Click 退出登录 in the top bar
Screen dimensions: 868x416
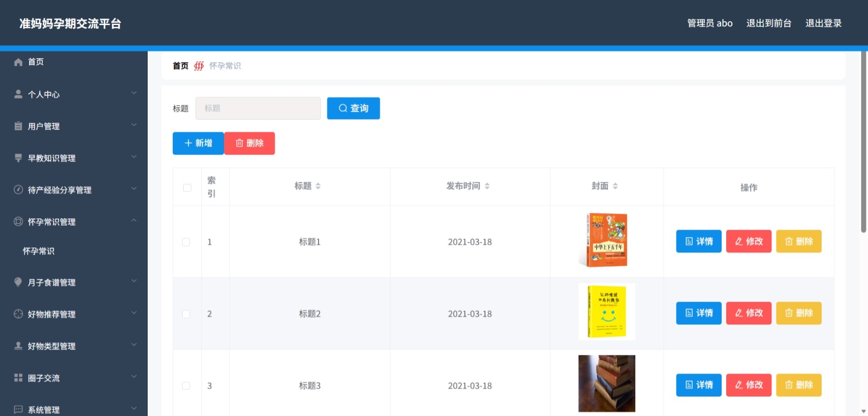click(823, 23)
